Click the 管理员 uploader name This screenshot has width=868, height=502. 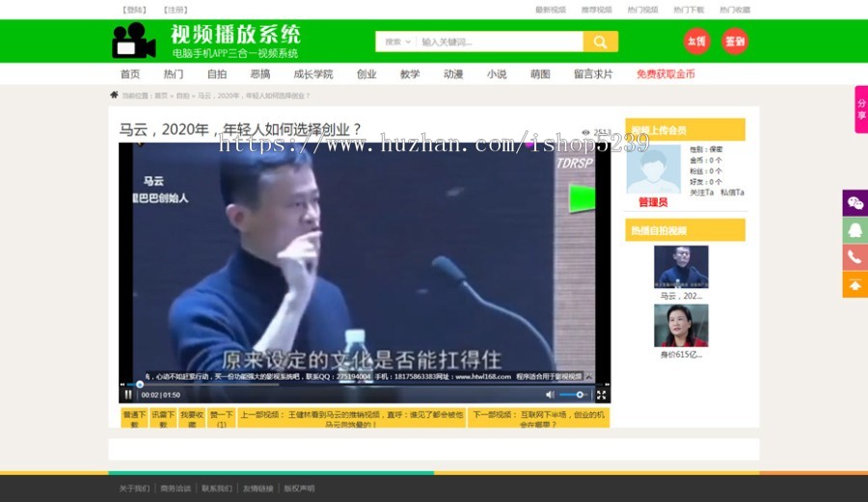click(x=653, y=202)
